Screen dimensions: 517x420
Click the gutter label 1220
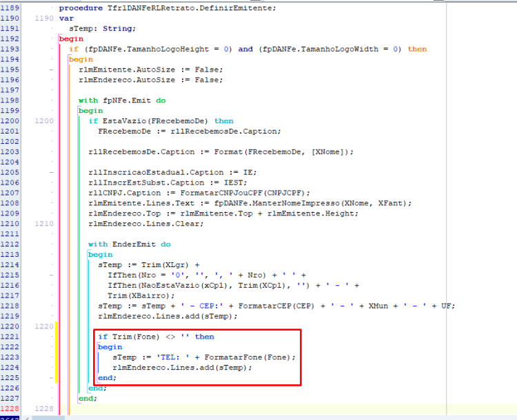(x=44, y=326)
